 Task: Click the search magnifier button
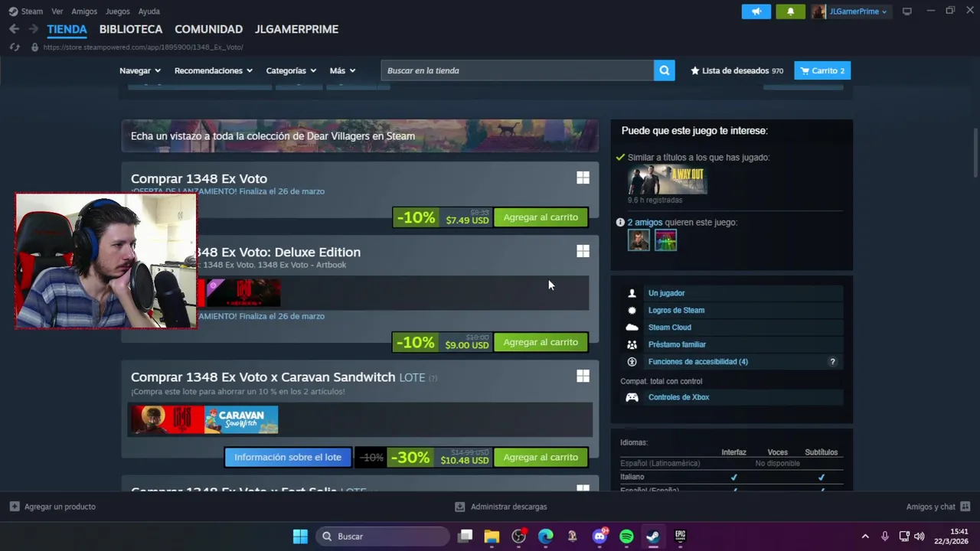(664, 70)
